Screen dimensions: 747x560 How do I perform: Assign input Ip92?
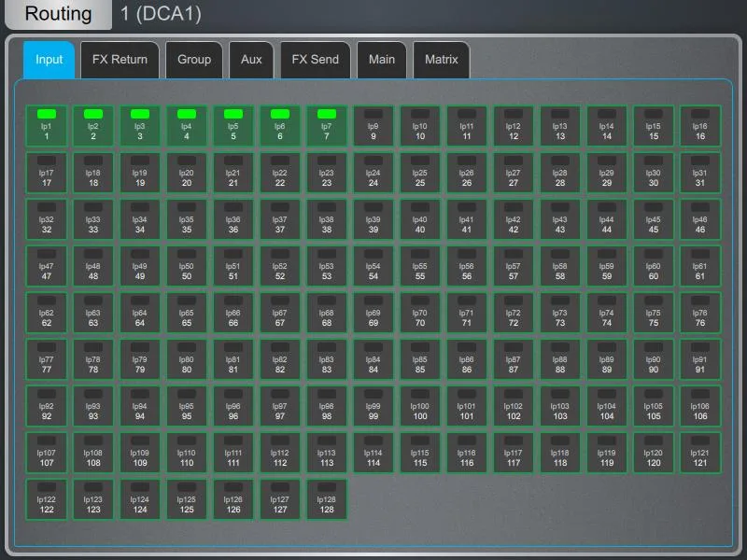[x=46, y=406]
